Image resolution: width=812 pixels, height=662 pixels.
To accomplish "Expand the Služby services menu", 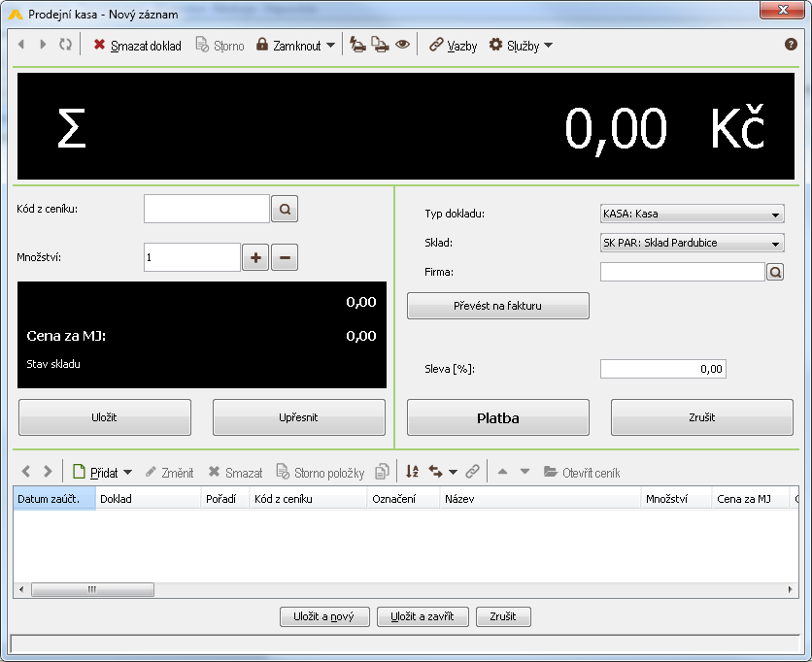I will 521,46.
